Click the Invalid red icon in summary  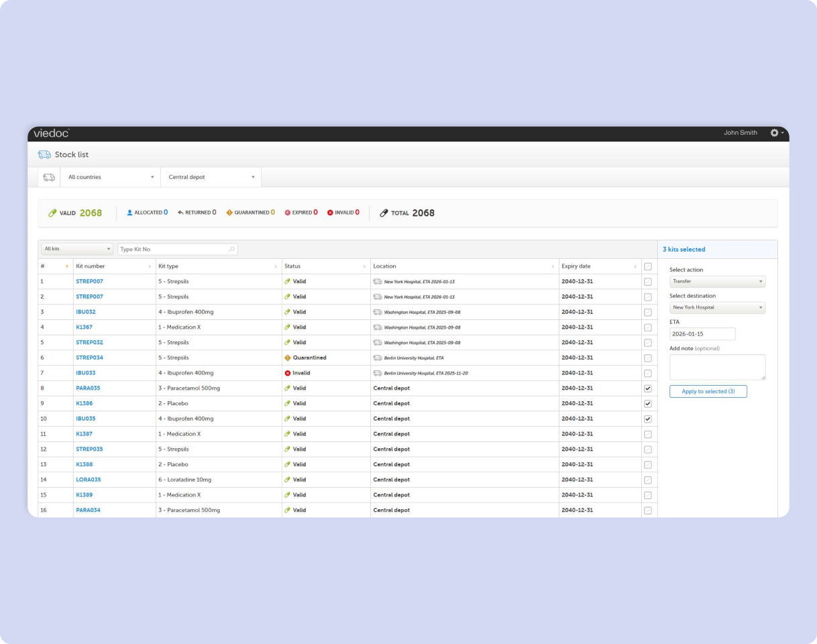(x=330, y=213)
